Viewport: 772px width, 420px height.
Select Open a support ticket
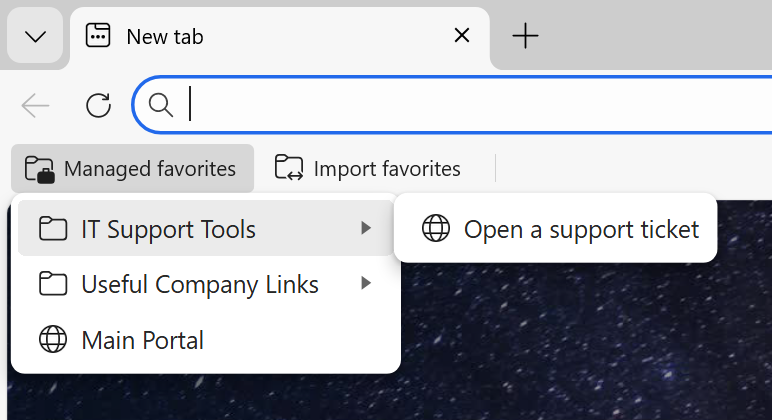click(x=555, y=228)
